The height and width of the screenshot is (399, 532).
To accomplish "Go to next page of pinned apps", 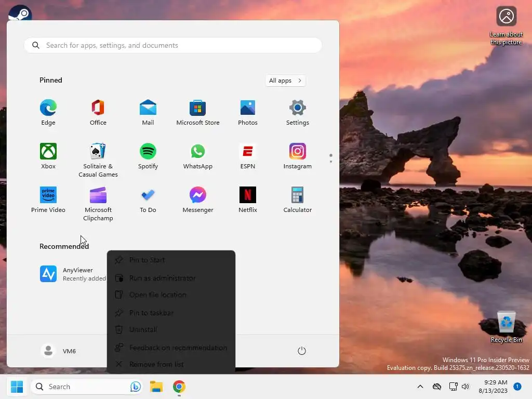I will pyautogui.click(x=331, y=162).
